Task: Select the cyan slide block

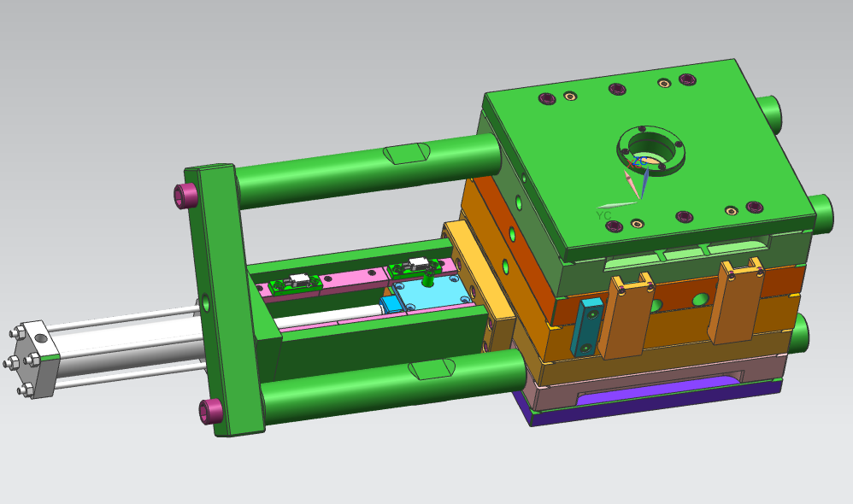Action: pos(432,292)
